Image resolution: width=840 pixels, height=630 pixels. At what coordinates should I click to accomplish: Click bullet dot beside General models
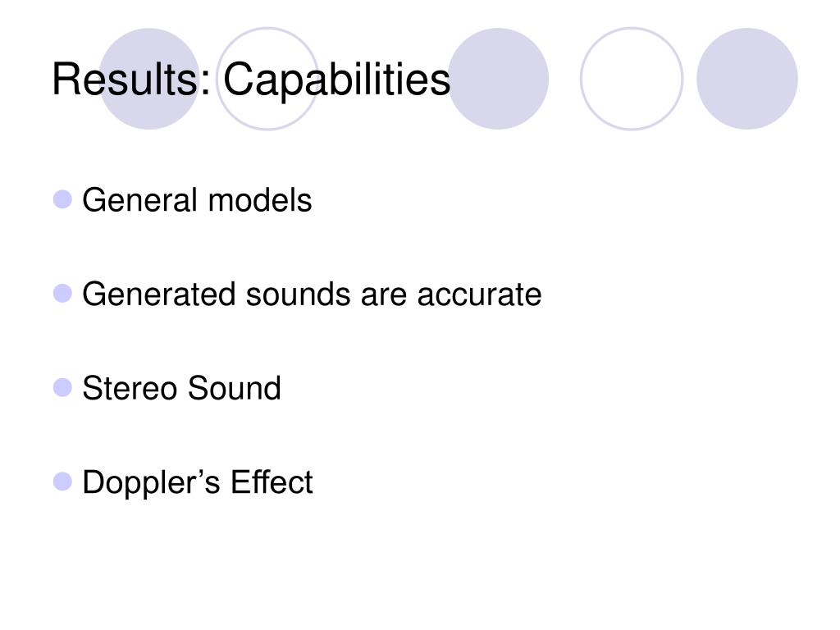(x=62, y=199)
